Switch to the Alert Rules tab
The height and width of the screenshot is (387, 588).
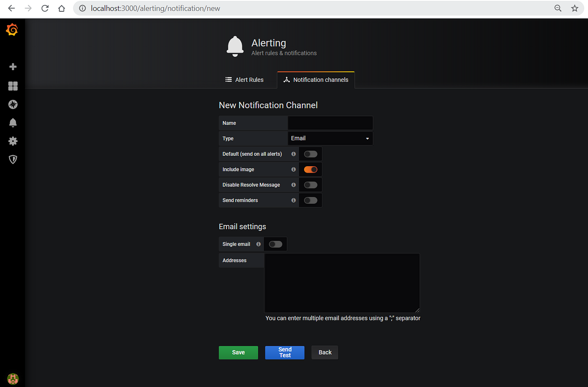(244, 80)
